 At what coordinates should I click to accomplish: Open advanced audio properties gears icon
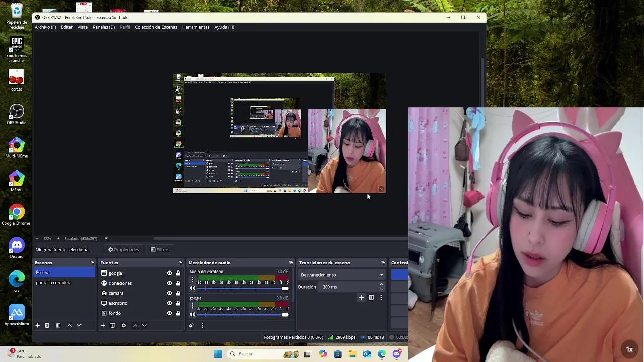pyautogui.click(x=191, y=325)
